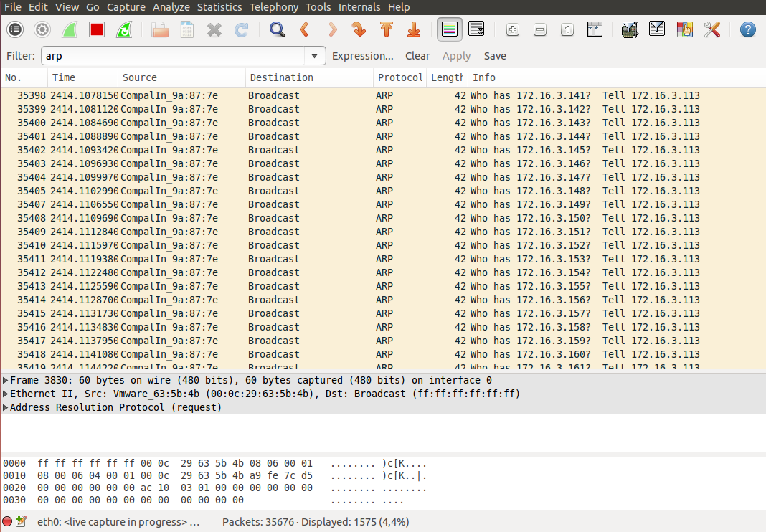Clear the display filter
The width and height of the screenshot is (766, 532).
[x=417, y=56]
